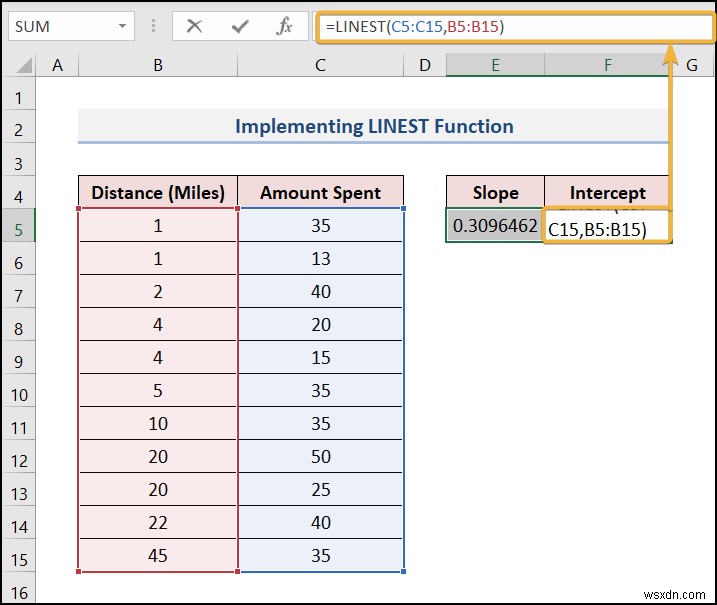Viewport: 717px width, 605px height.
Task: Select cell B13 with distance 20
Action: (158, 489)
